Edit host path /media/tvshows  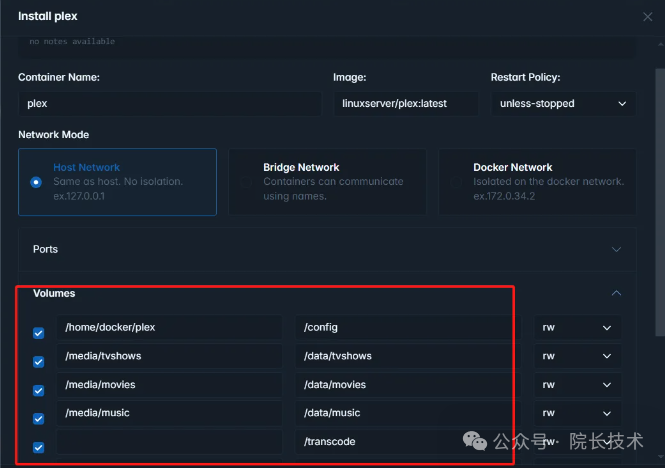(169, 356)
